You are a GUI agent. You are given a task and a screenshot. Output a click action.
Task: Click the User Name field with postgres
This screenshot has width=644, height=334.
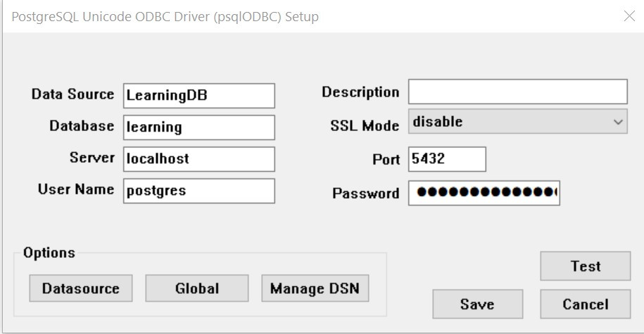tap(198, 191)
